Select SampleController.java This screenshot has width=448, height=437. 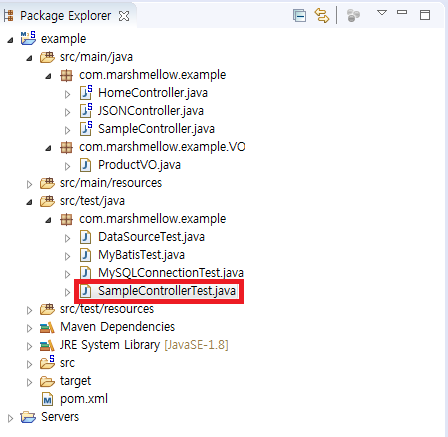tap(156, 129)
